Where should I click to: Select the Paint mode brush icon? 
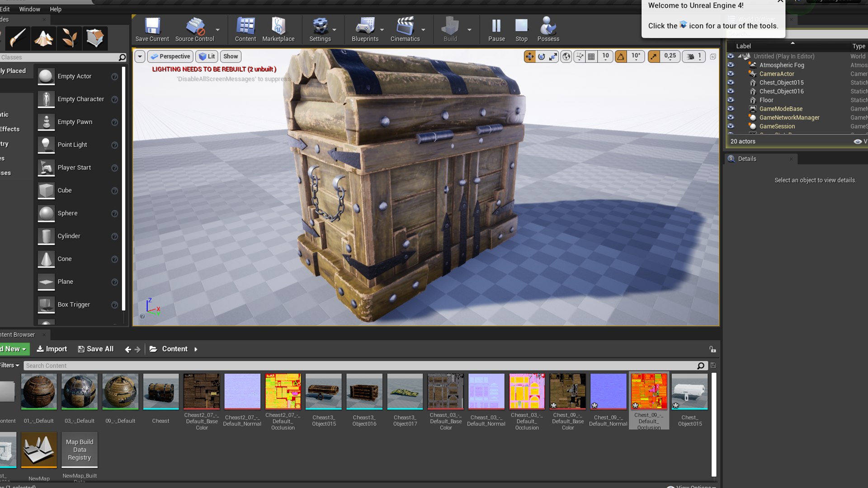click(x=17, y=38)
